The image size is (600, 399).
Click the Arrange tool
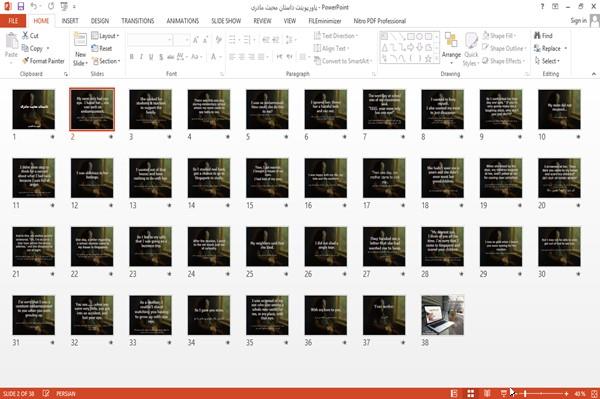click(x=451, y=47)
